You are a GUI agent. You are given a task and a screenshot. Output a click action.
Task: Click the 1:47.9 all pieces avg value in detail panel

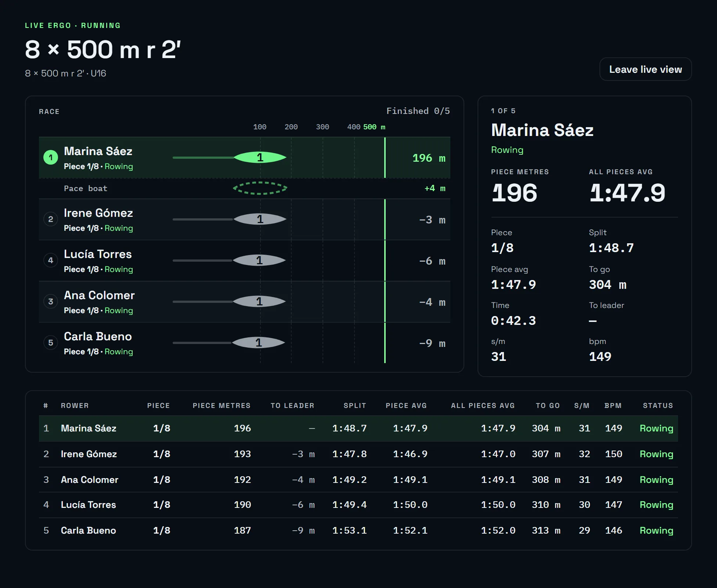pos(627,193)
